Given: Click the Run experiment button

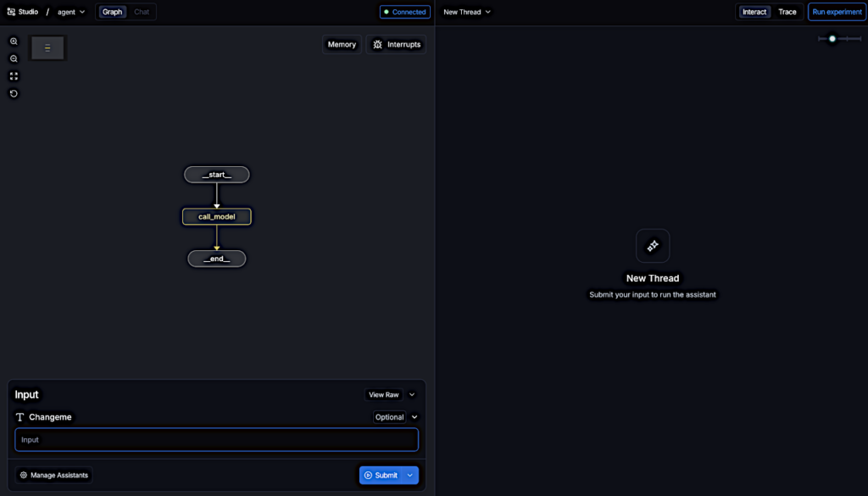Looking at the screenshot, I should coord(837,12).
